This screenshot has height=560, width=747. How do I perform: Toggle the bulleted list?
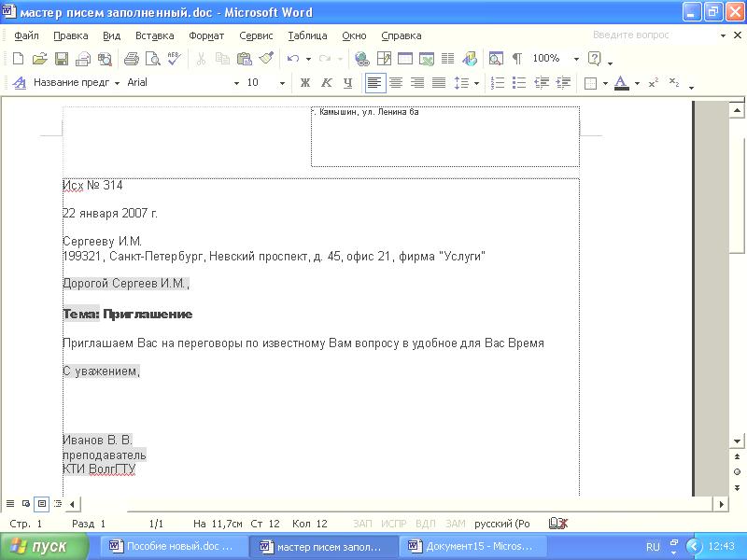tap(519, 83)
